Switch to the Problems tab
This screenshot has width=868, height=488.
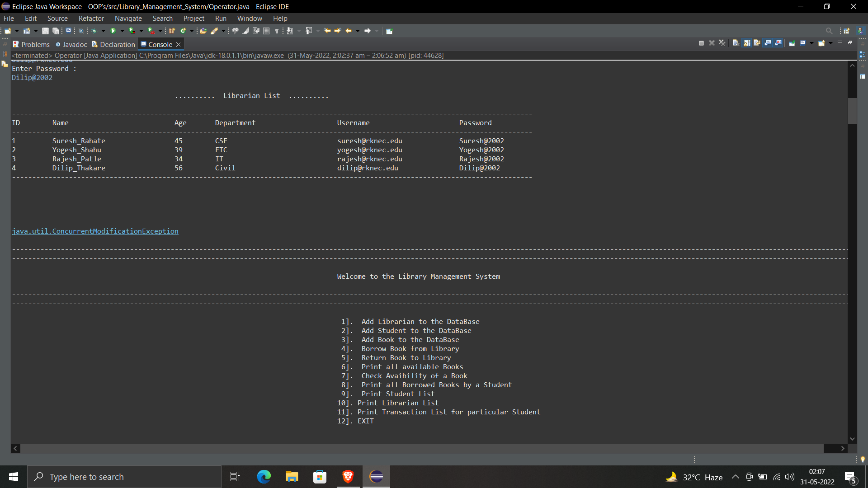(31, 44)
